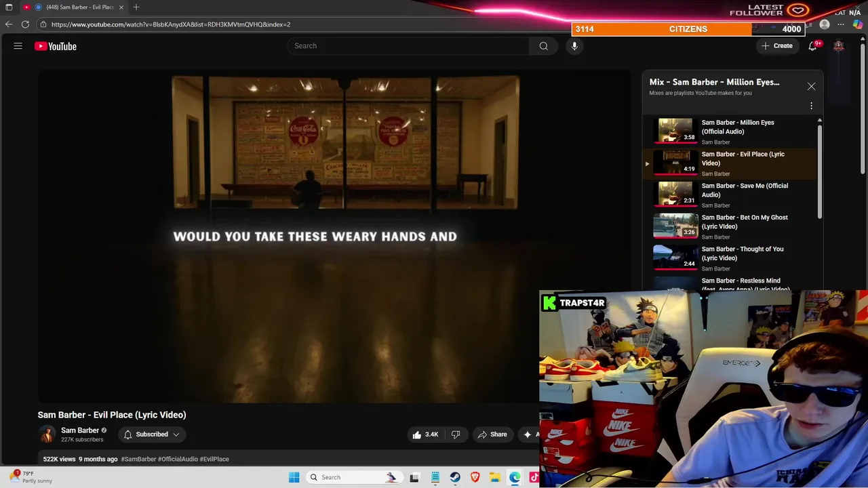Click the video title Evil Place (Lyric Video)
This screenshot has height=488, width=868.
112,415
